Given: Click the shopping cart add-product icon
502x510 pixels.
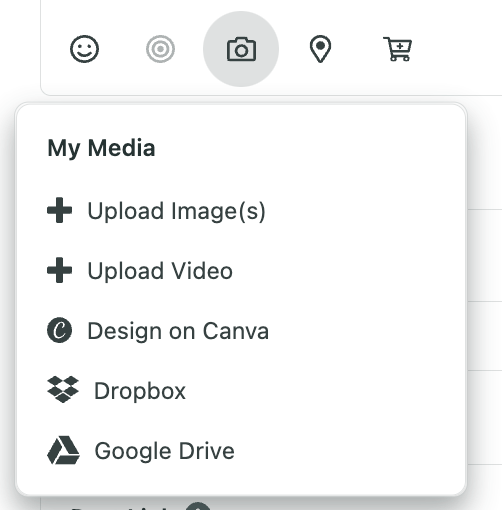Looking at the screenshot, I should click(x=398, y=49).
